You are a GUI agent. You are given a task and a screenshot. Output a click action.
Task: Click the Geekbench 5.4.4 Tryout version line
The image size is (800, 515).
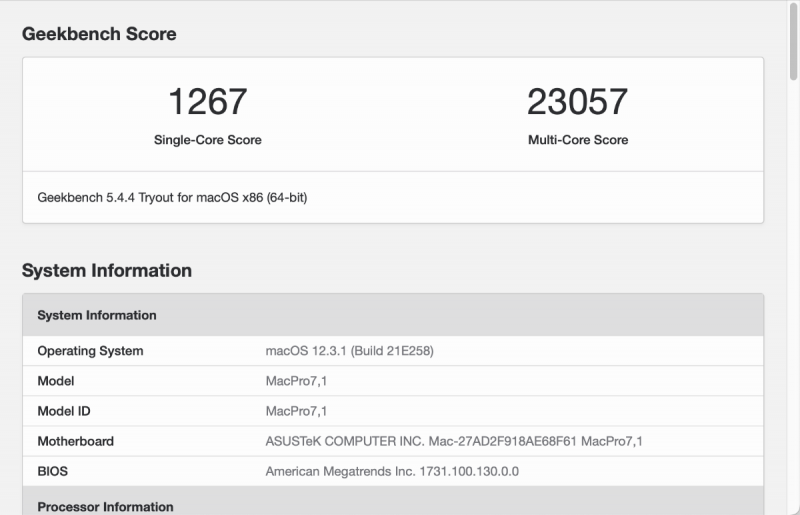pyautogui.click(x=172, y=198)
